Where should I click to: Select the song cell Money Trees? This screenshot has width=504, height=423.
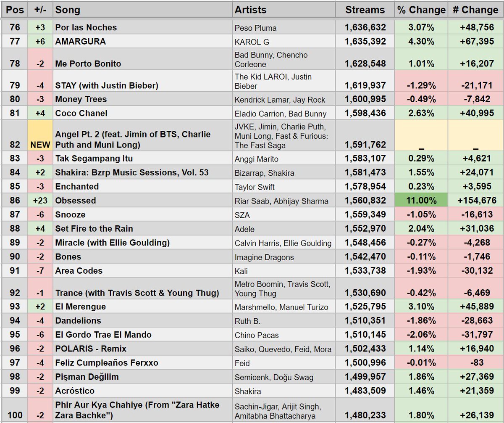coord(143,99)
